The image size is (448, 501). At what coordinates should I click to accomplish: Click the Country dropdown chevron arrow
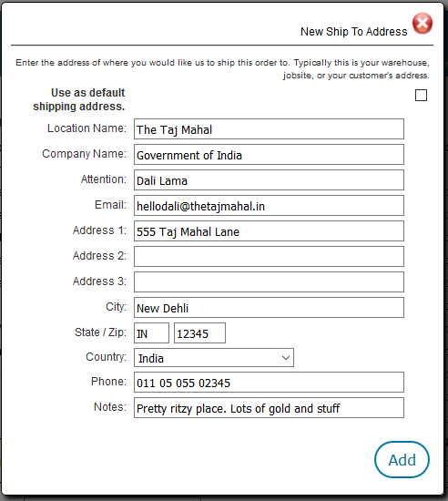(286, 358)
